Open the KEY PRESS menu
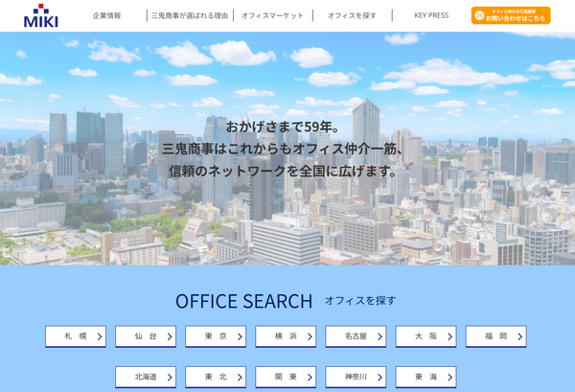This screenshot has height=392, width=575. pyautogui.click(x=431, y=15)
